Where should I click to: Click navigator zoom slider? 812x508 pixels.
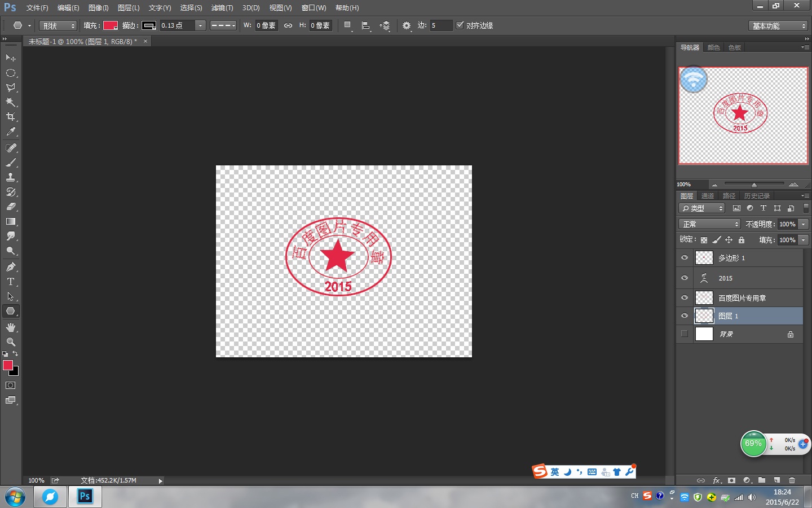[754, 185]
